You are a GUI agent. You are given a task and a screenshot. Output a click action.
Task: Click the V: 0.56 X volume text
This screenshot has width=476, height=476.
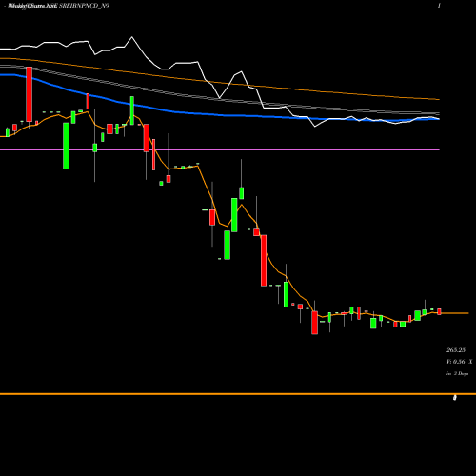point(459,362)
